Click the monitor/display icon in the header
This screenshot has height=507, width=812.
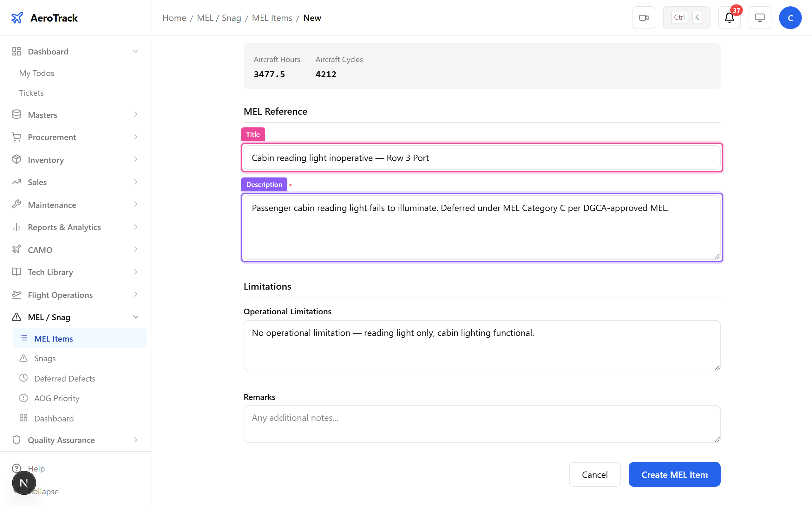pos(759,17)
